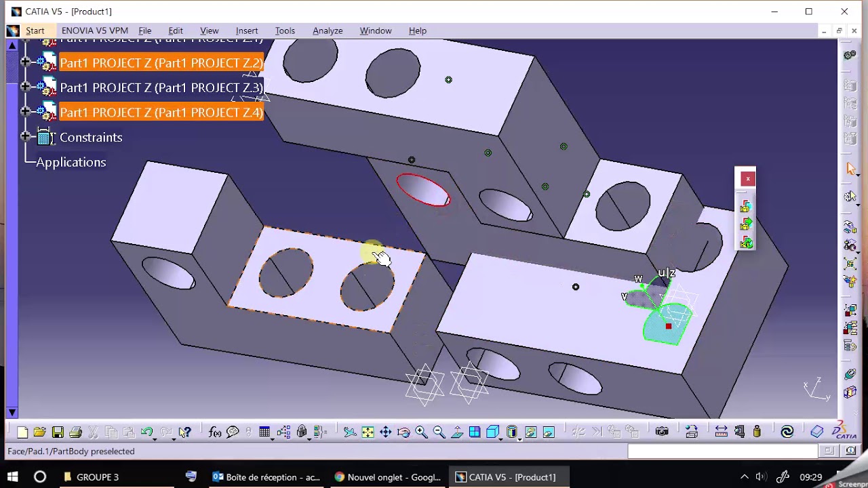Select Part1 PROJECT Z.3 in tree

[x=161, y=87]
